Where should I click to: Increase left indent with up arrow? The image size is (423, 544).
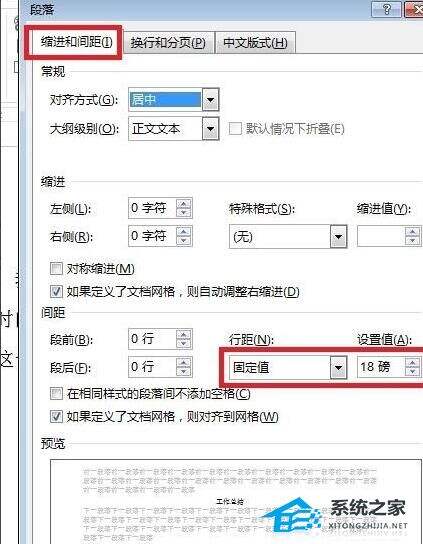click(184, 204)
